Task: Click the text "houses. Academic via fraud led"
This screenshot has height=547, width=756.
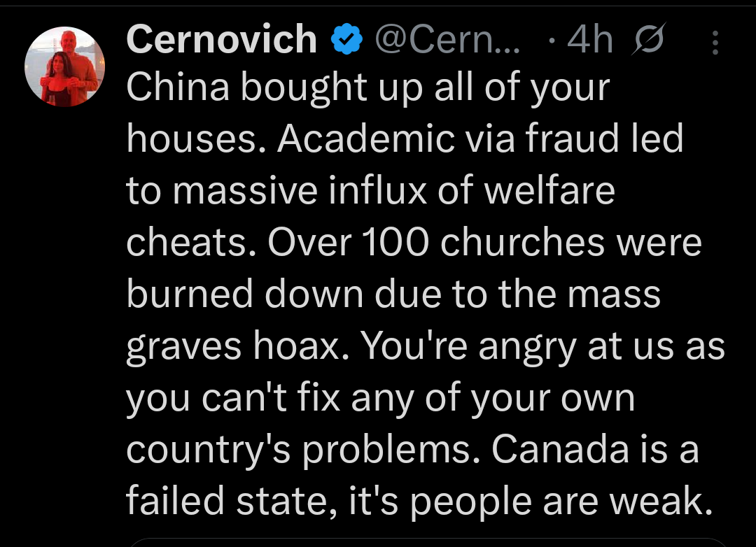Action: (405, 139)
